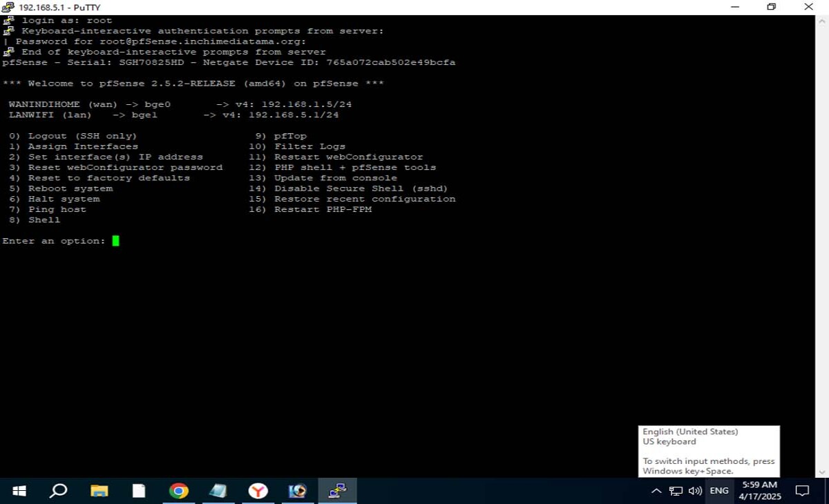Click the '1) Assign Interfaces' line
Screen dimensions: 829x504
73,146
